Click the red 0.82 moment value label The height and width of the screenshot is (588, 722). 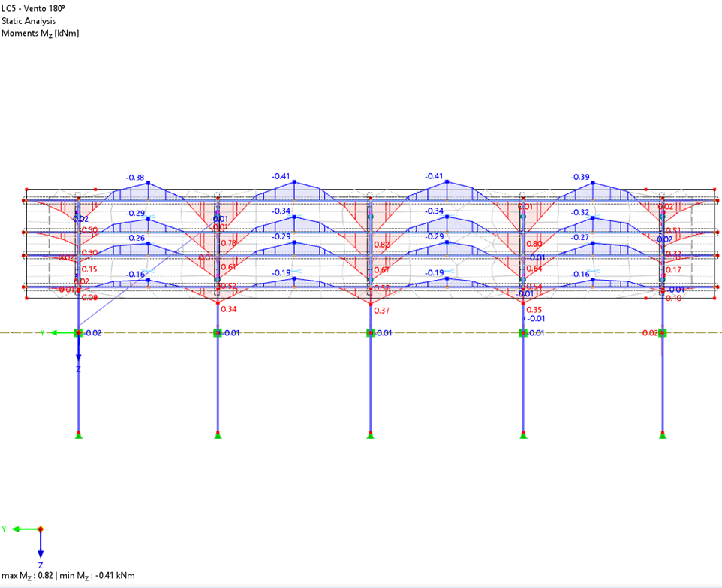click(x=382, y=244)
